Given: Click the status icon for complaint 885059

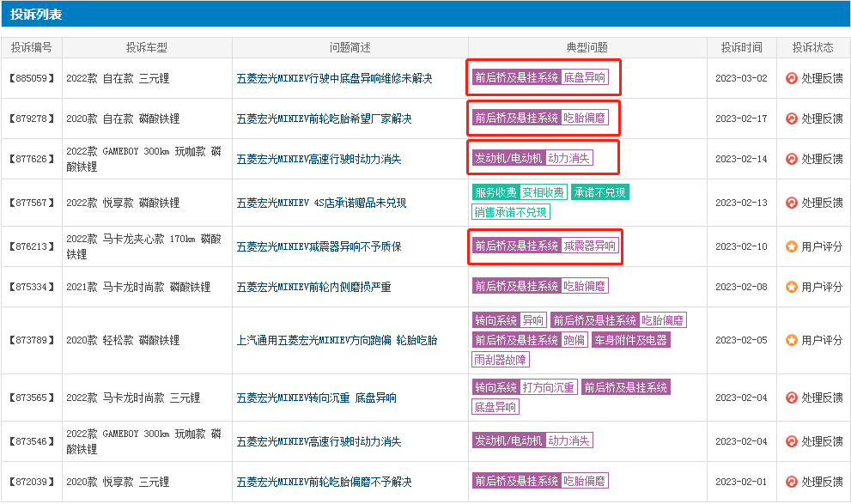Looking at the screenshot, I should [791, 78].
